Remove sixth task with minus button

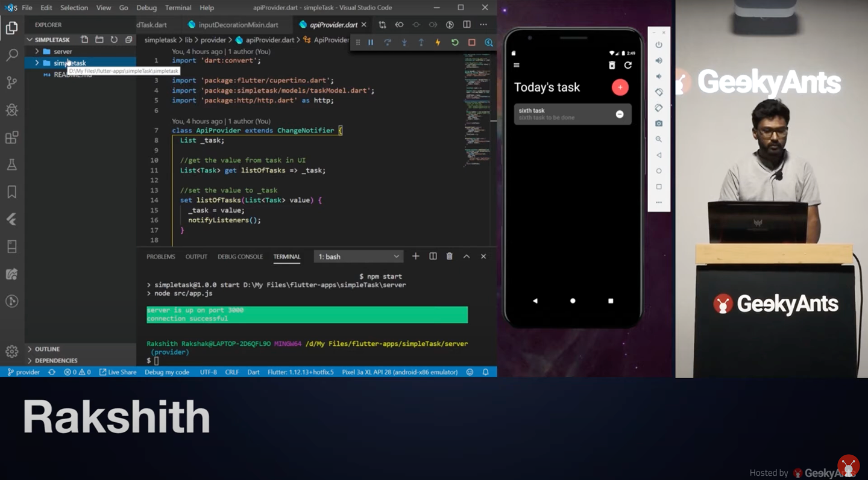[619, 114]
